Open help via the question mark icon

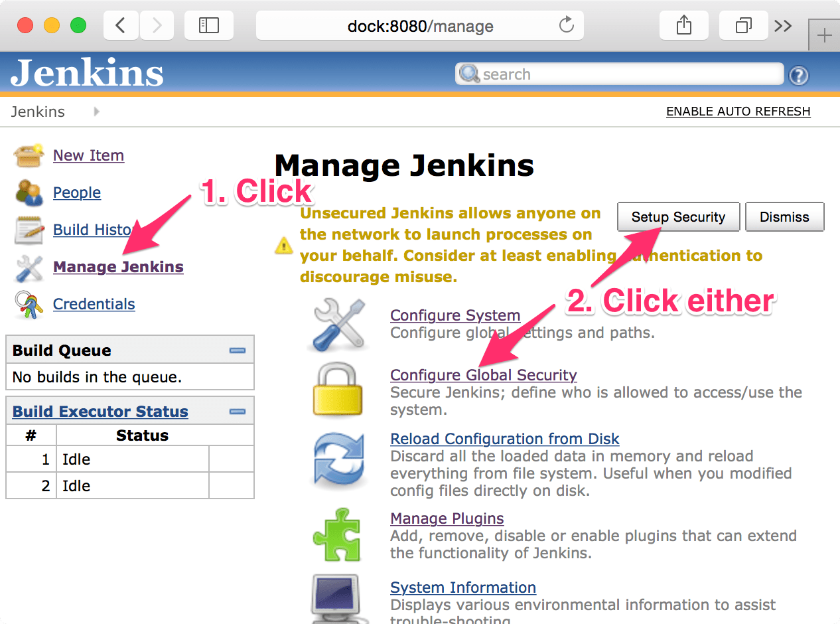pyautogui.click(x=799, y=76)
